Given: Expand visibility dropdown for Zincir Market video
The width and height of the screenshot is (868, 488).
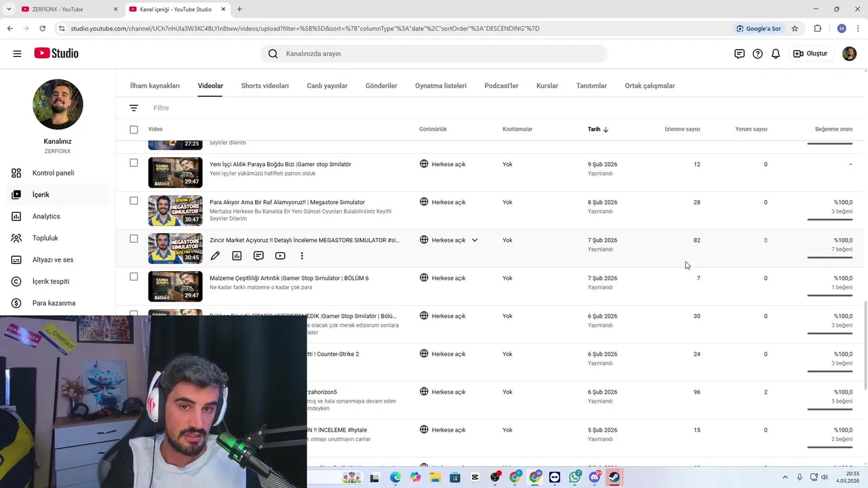Looking at the screenshot, I should (x=475, y=240).
